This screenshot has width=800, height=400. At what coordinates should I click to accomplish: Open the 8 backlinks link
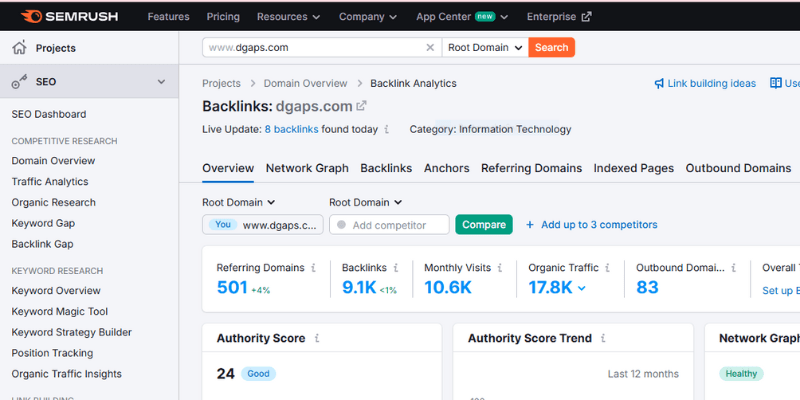coord(291,130)
